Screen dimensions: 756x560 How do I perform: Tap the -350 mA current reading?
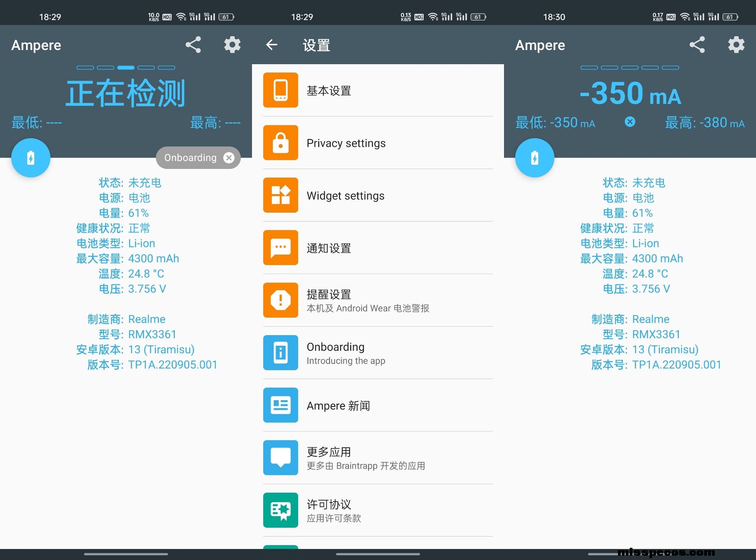tap(630, 93)
